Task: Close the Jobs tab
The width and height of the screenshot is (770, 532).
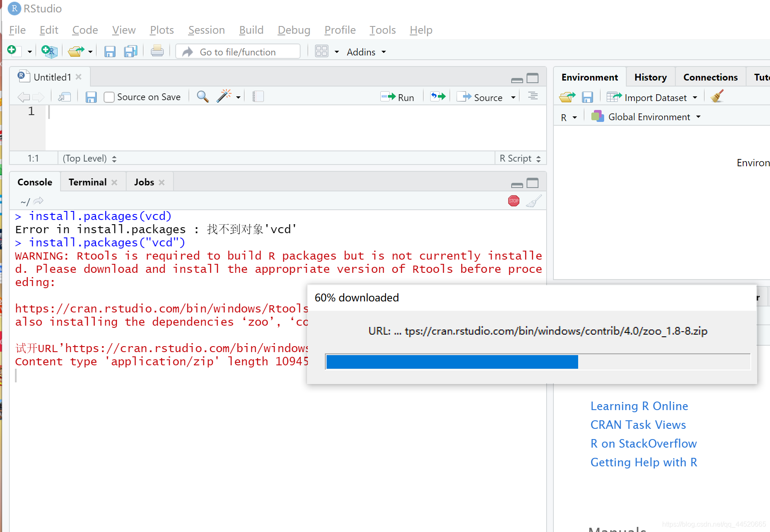Action: click(162, 182)
